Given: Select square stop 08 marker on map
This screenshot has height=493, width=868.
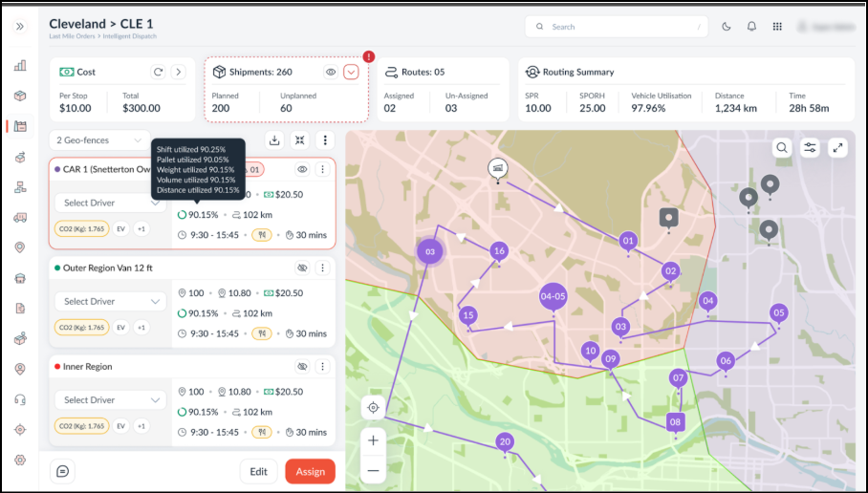Looking at the screenshot, I should pos(675,422).
